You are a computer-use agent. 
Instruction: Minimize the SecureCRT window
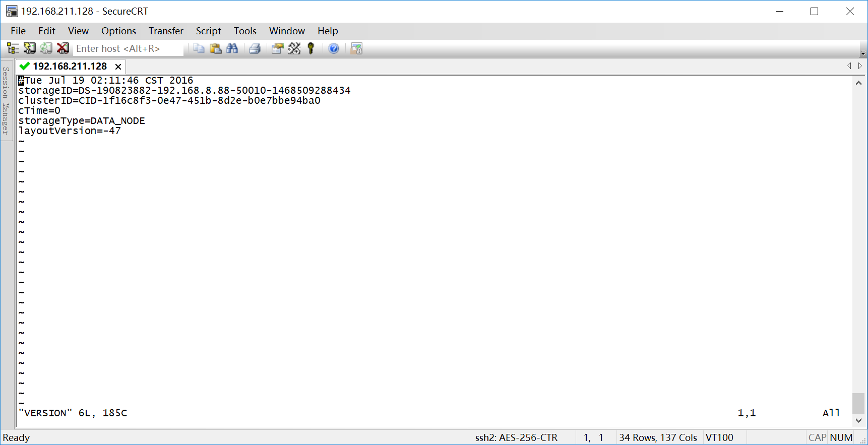[x=779, y=11]
